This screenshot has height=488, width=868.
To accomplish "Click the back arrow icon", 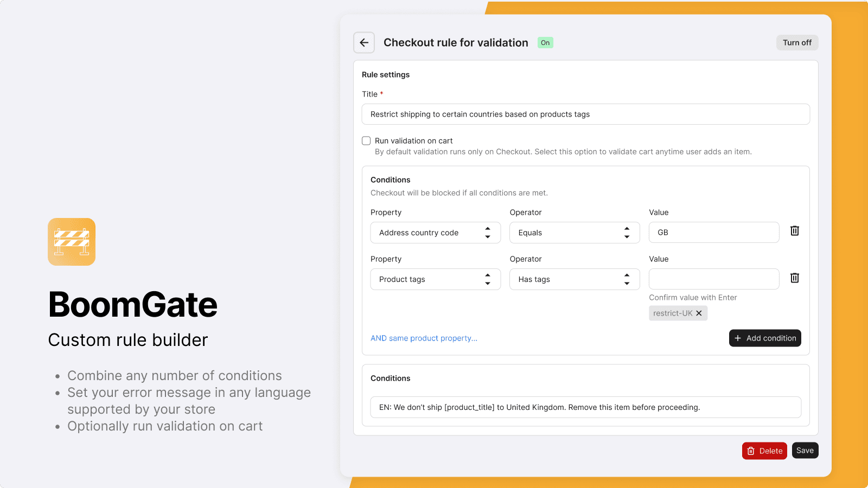I will (x=364, y=43).
